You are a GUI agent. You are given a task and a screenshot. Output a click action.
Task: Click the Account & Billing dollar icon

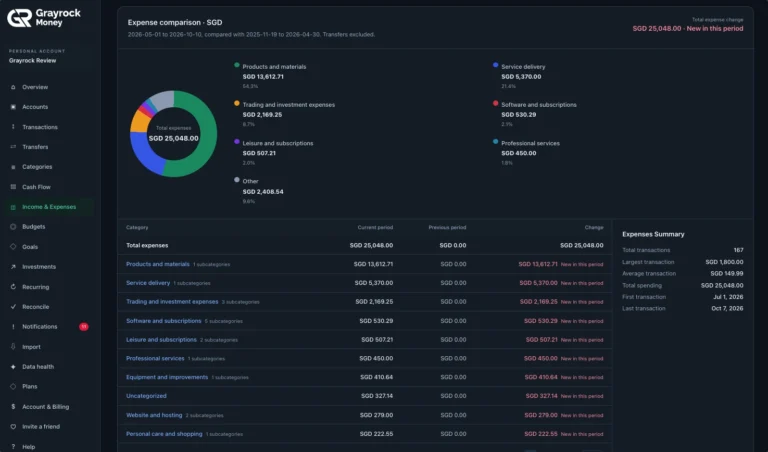(x=13, y=406)
